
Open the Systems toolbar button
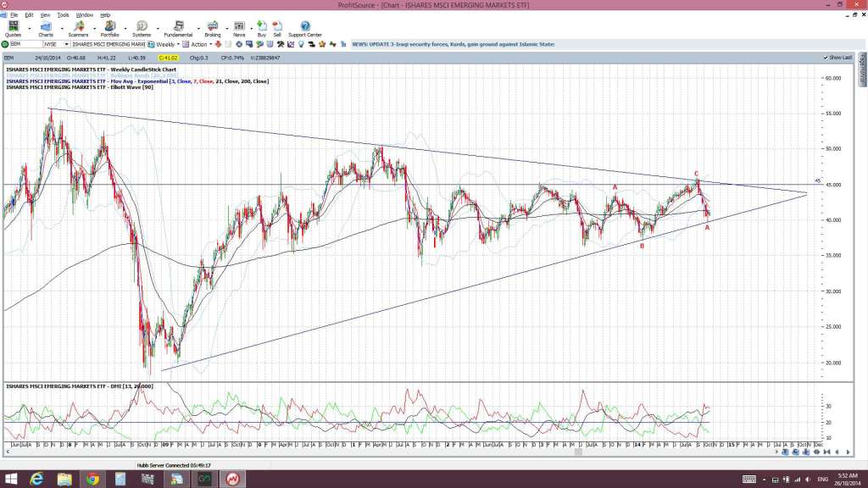(142, 29)
